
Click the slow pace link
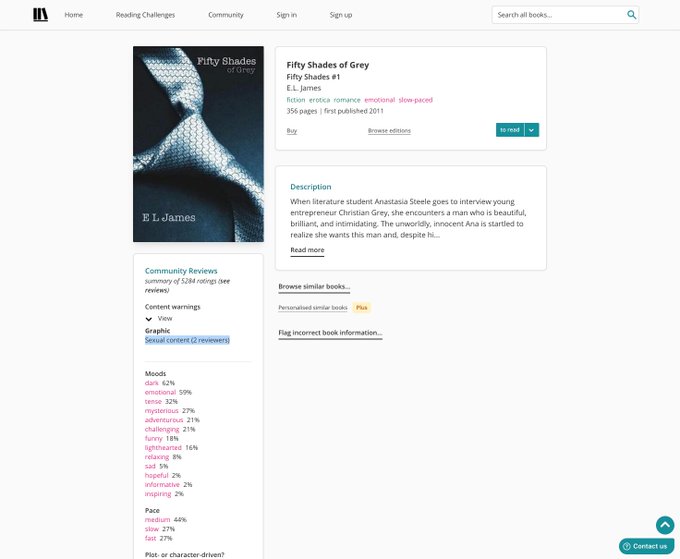click(152, 529)
